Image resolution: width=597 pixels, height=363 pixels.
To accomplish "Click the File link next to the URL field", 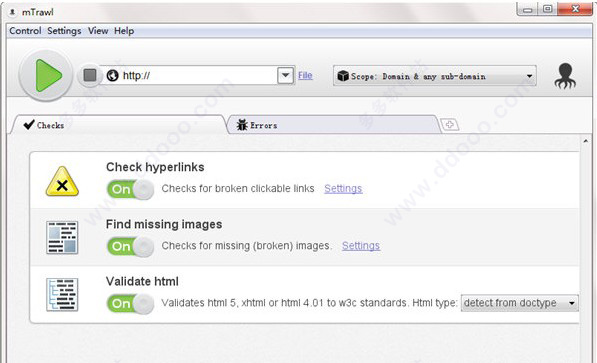I will (305, 75).
